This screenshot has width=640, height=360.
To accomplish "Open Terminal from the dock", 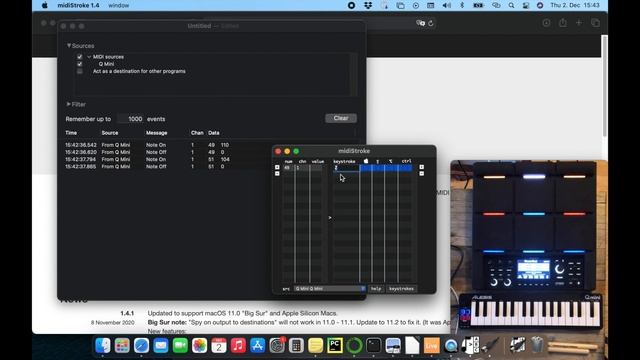I will pyautogui.click(x=373, y=346).
